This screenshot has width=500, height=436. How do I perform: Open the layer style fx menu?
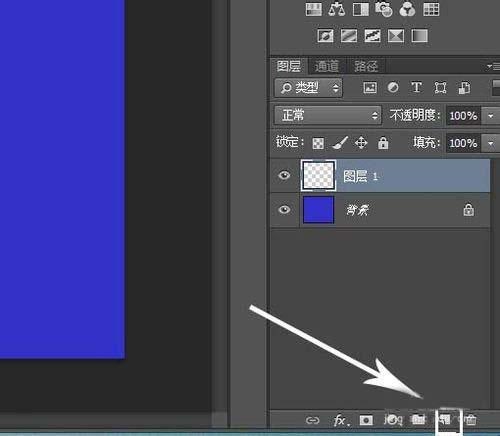(x=341, y=420)
